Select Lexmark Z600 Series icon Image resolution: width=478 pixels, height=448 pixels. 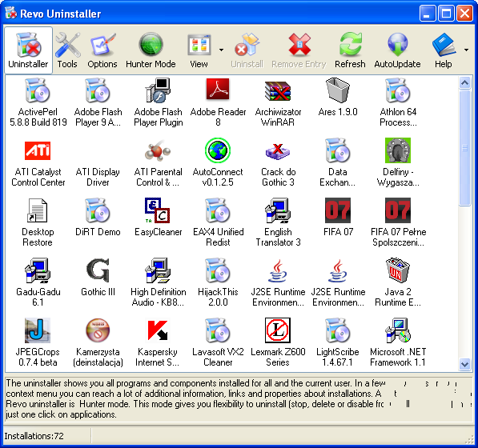coord(278,330)
